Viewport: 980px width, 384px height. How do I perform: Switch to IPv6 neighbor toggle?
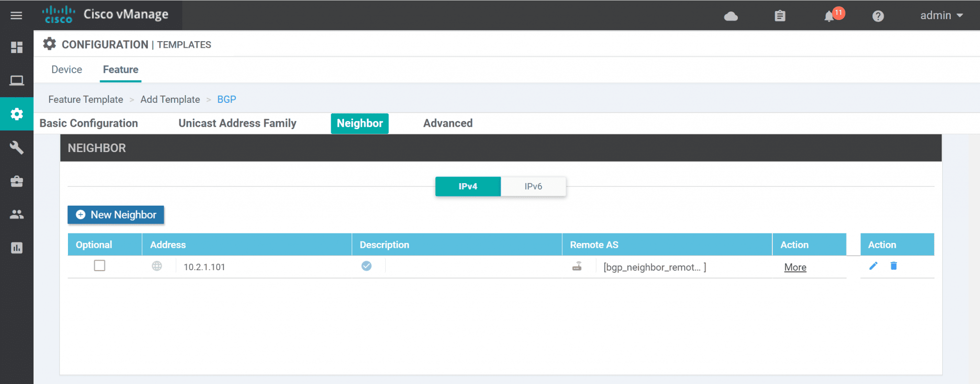point(533,187)
